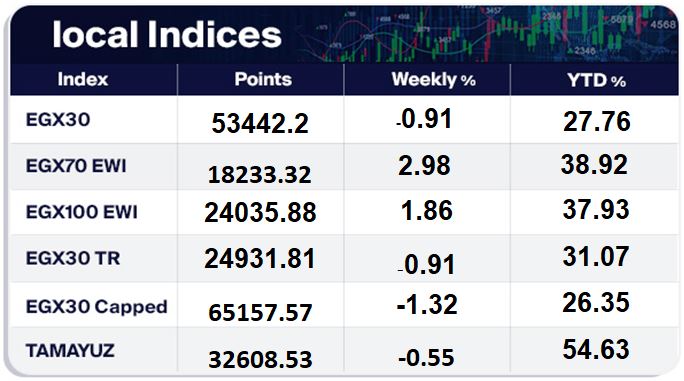This screenshot has width=684, height=381.
Task: Select the EGX30 Capped row label
Action: click(x=96, y=307)
